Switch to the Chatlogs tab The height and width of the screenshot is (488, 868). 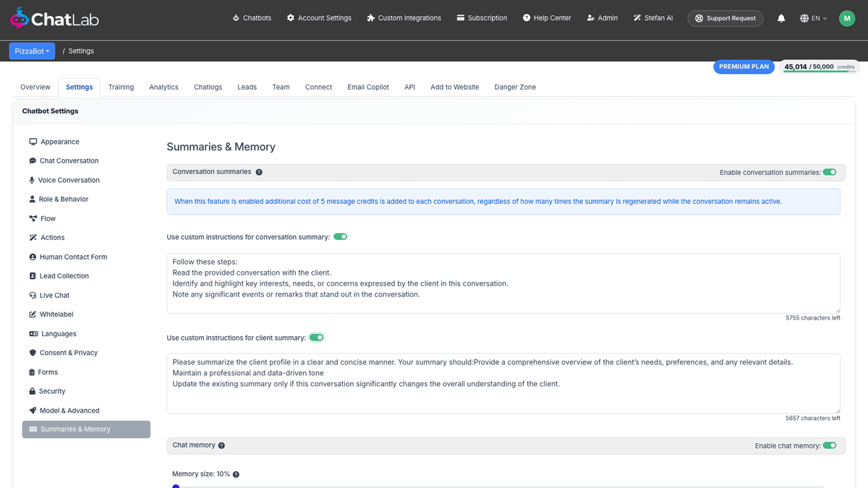tap(208, 87)
